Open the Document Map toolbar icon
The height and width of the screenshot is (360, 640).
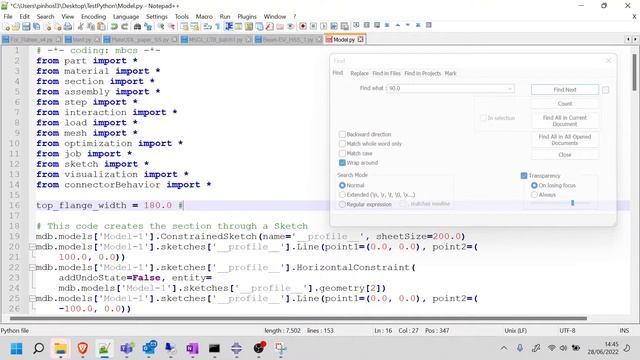(x=249, y=27)
